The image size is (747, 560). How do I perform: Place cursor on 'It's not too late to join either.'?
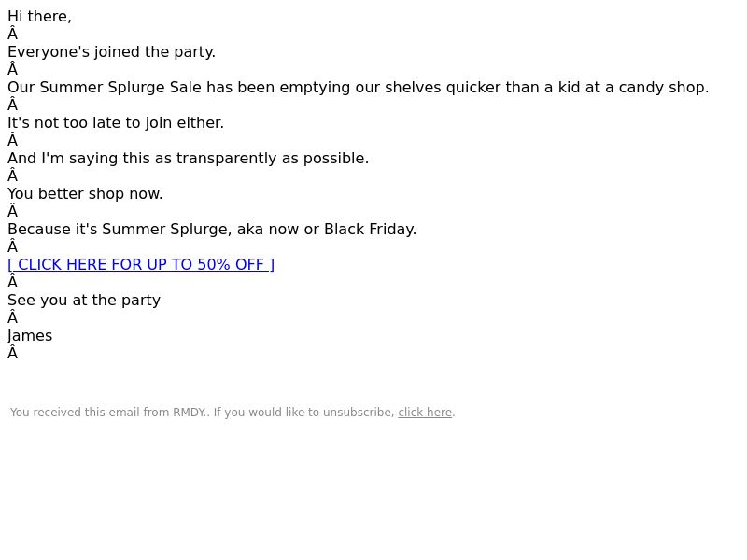[x=116, y=123]
